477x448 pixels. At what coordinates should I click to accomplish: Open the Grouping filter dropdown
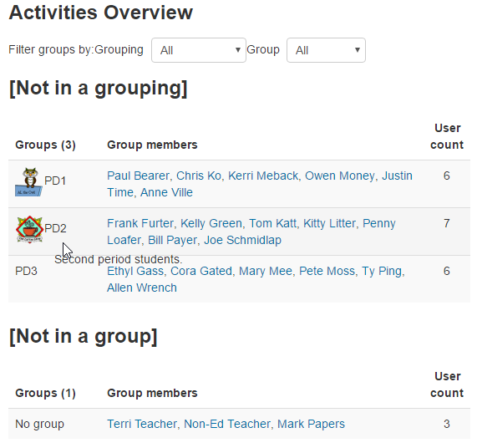point(199,50)
